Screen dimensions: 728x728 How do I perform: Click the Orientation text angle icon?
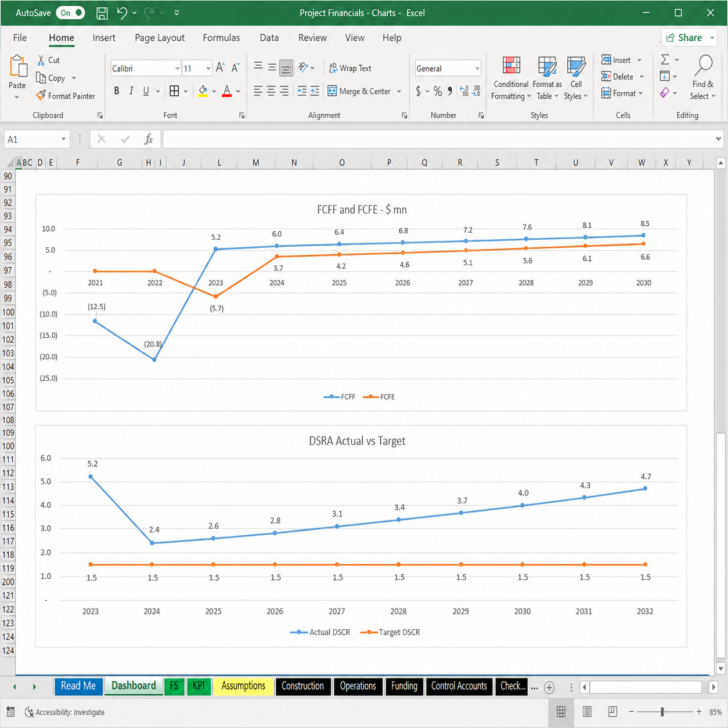click(x=303, y=67)
